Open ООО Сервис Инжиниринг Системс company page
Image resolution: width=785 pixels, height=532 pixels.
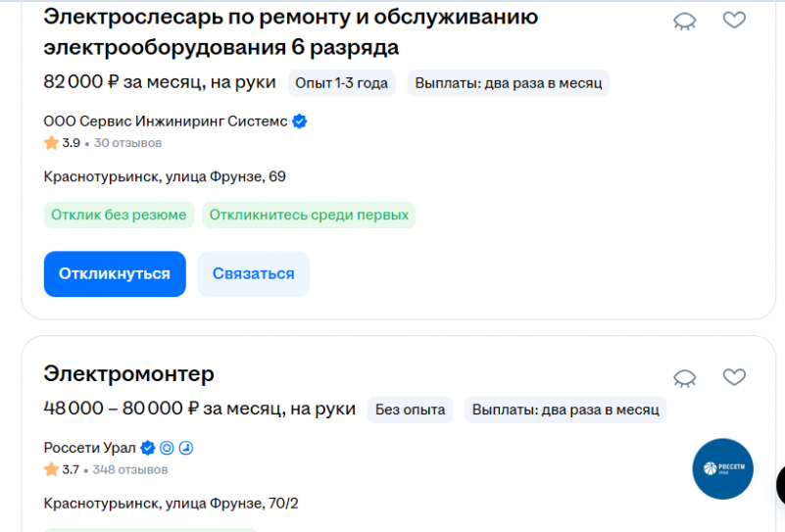(x=166, y=121)
